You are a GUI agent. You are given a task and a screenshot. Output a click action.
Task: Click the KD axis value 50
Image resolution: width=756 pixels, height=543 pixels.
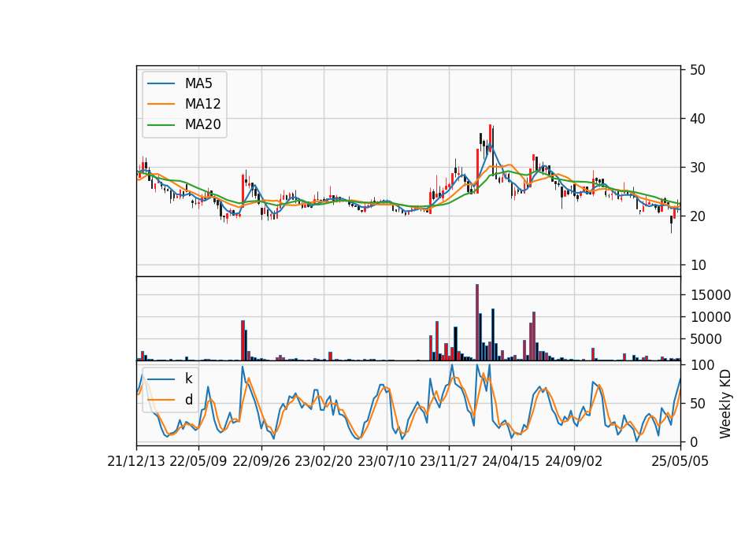[x=697, y=404]
